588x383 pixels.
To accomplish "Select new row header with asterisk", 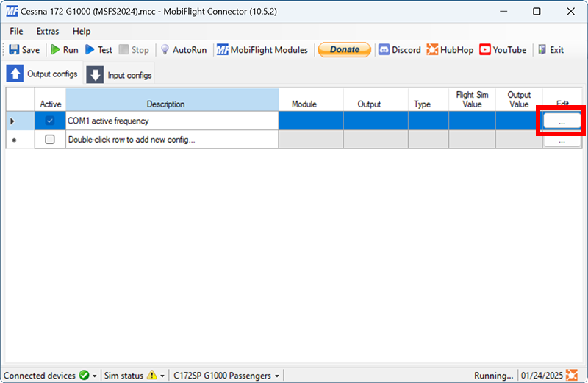I will coord(21,139).
